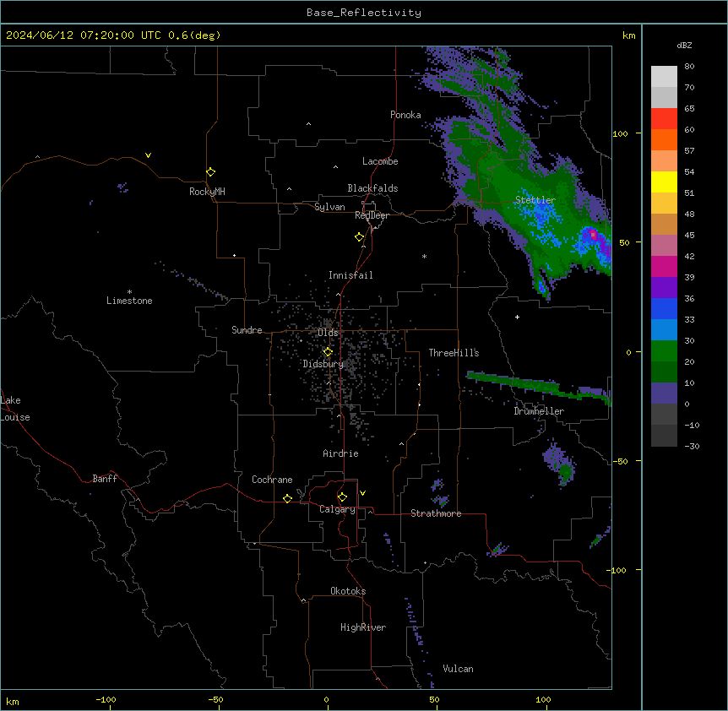Select the pink 42-45 dBZ legend swatch
This screenshot has width=728, height=711.
[x=664, y=245]
